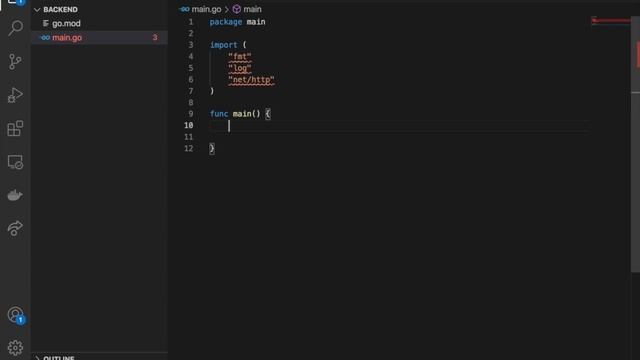The height and width of the screenshot is (360, 640).
Task: Click the "net/http" import string
Action: [251, 80]
